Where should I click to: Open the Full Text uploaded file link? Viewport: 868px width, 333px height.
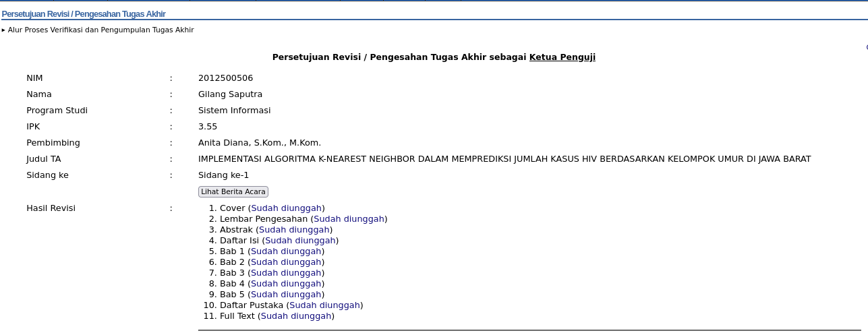tap(296, 316)
